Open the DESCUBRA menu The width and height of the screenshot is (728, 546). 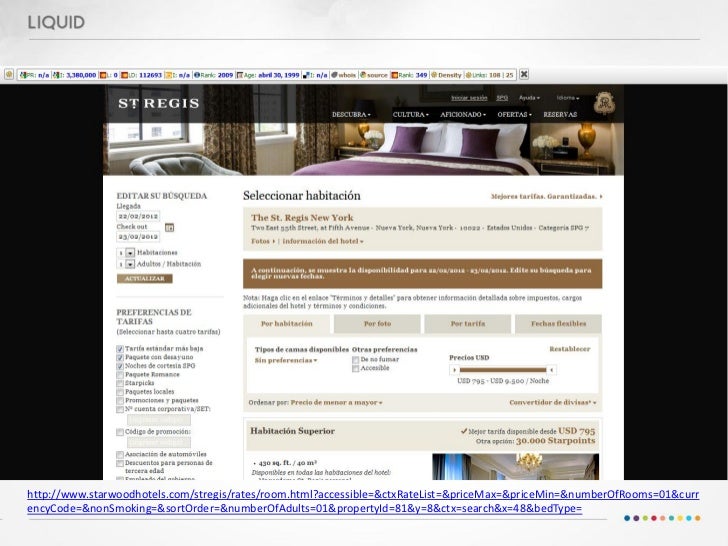pyautogui.click(x=351, y=115)
